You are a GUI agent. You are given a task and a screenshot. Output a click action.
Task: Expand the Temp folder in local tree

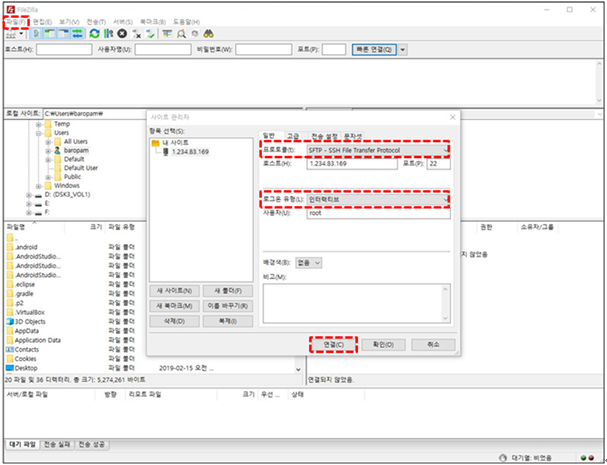[39, 124]
